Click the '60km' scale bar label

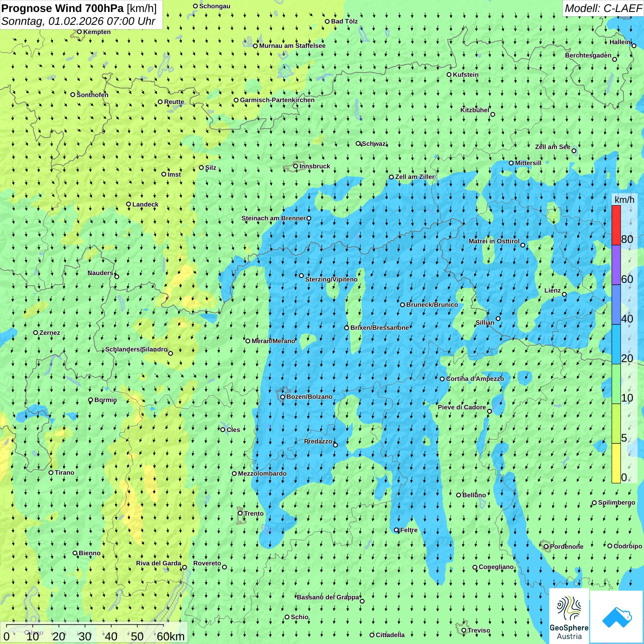[x=171, y=636]
